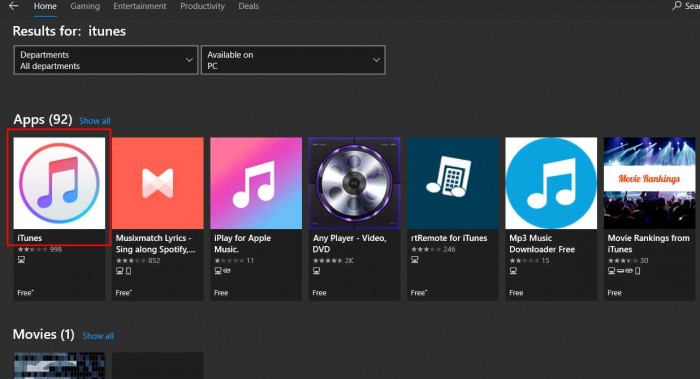700x379 pixels.
Task: Open rtRemote for iTunes icon
Action: 453,183
